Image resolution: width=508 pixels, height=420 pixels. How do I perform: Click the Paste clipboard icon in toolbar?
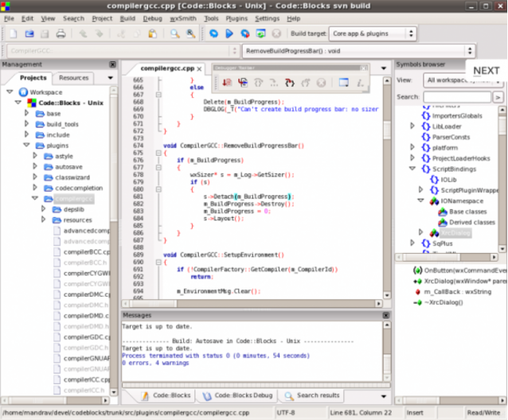(151, 33)
